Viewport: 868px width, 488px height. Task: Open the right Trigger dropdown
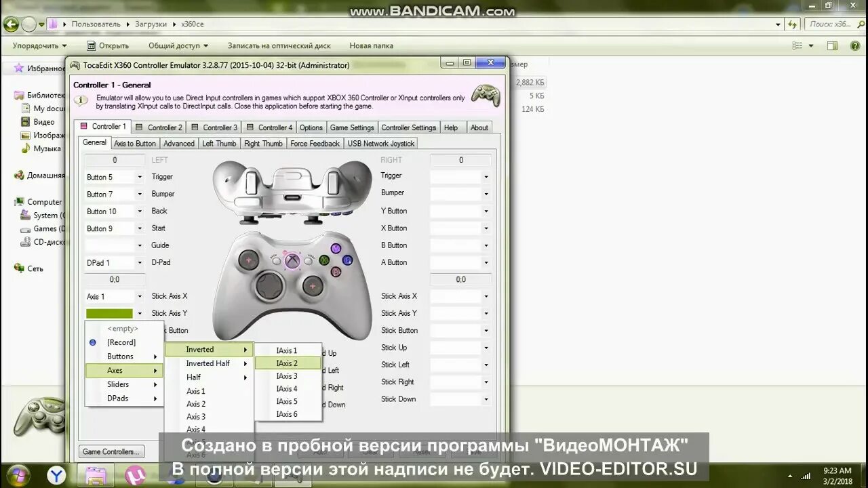click(486, 177)
